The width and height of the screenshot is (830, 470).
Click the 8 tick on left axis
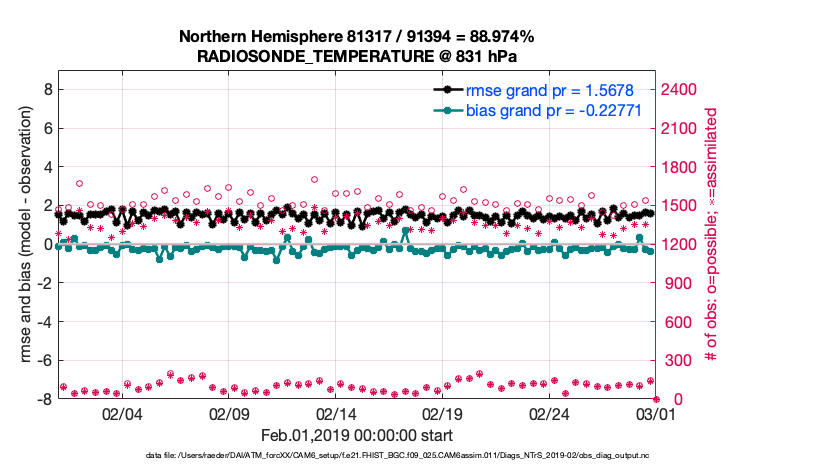[x=46, y=89]
